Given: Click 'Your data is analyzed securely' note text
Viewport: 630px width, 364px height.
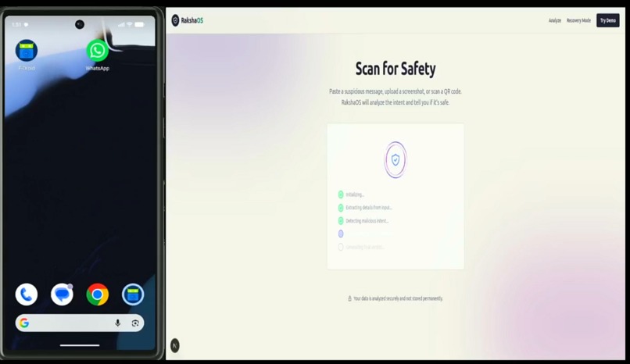Looking at the screenshot, I should click(x=398, y=298).
